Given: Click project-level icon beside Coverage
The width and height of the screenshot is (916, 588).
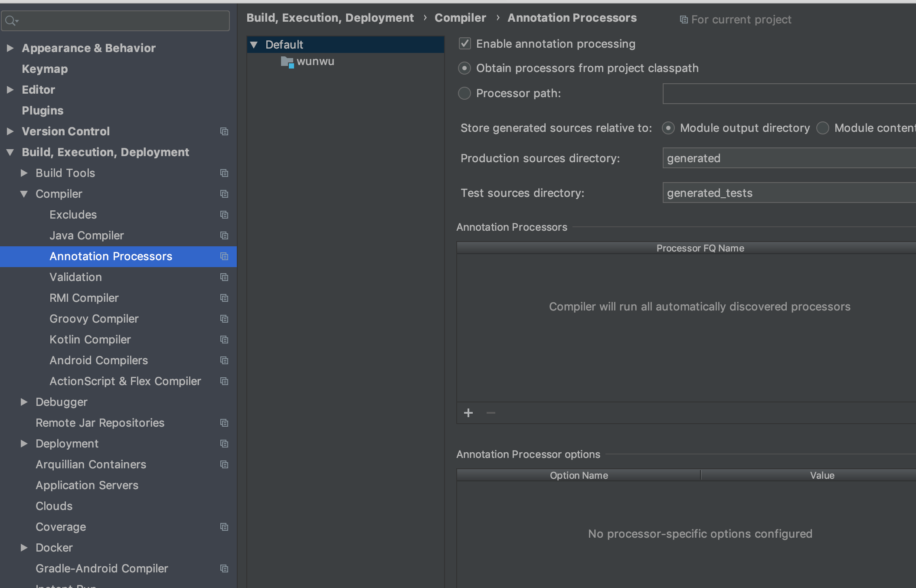Looking at the screenshot, I should 224,527.
